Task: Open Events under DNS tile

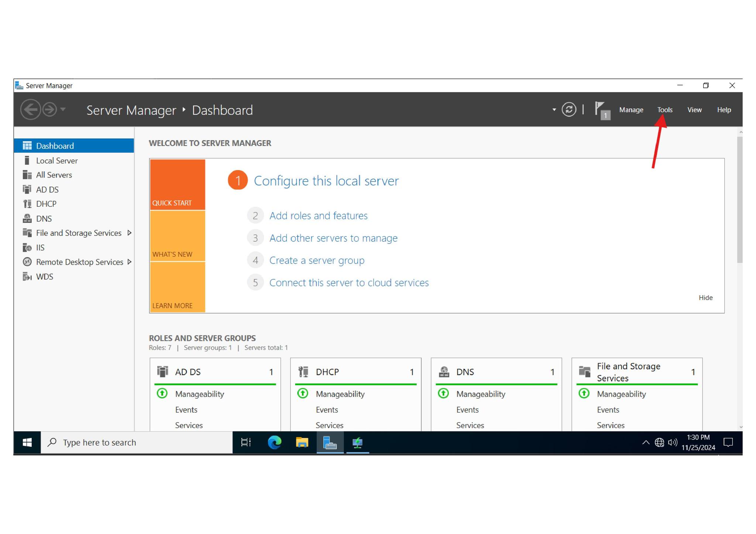Action: click(x=467, y=410)
